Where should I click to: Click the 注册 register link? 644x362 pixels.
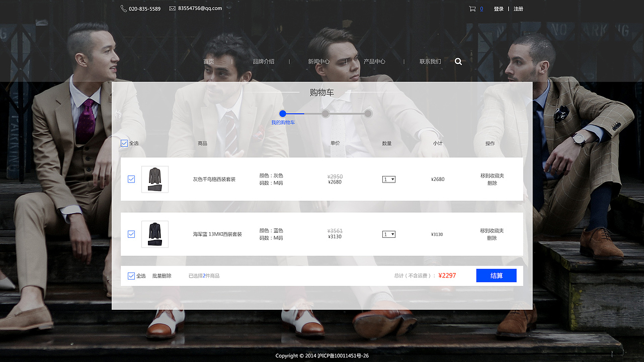click(518, 9)
